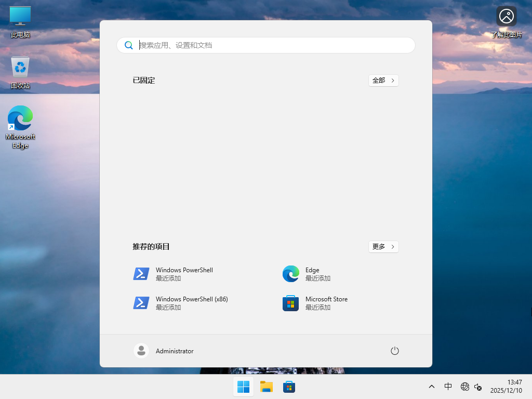Launch Microsoft Edge from the desktop
Image resolution: width=532 pixels, height=399 pixels.
[x=20, y=122]
